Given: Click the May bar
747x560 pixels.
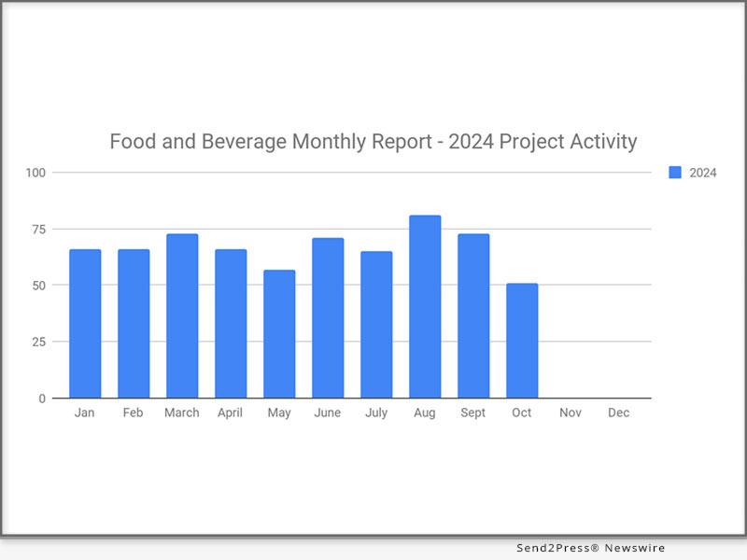Looking at the screenshot, I should 279,333.
